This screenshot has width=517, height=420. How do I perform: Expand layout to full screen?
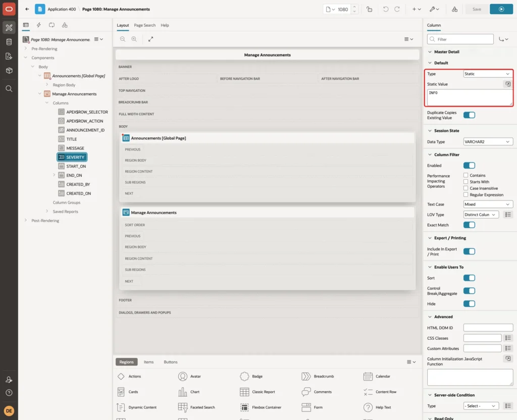click(x=150, y=39)
